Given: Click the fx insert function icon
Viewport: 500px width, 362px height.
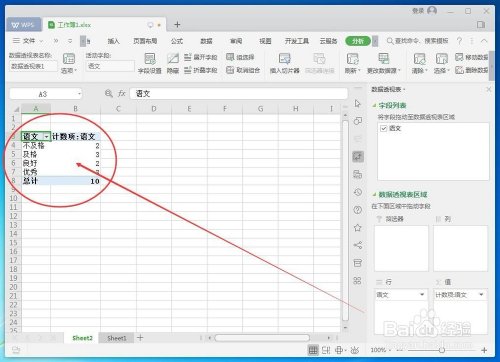Looking at the screenshot, I should pos(122,94).
